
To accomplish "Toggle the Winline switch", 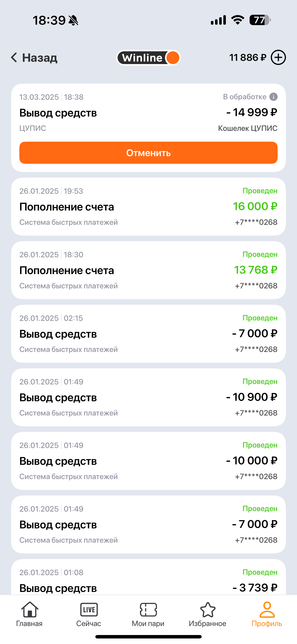I will click(x=148, y=58).
